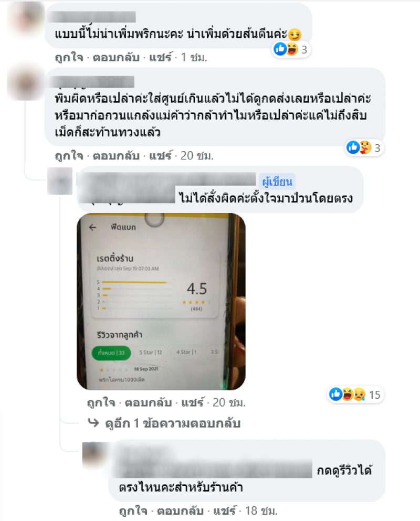The height and width of the screenshot is (521, 420).
Task: Click "ตอบกลับ" under the last comment
Action: pyautogui.click(x=180, y=511)
